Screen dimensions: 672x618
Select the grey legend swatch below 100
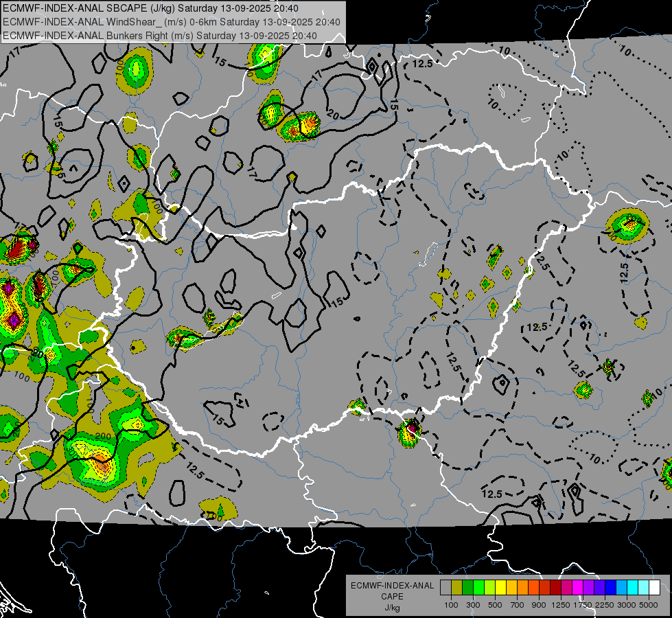(445, 587)
